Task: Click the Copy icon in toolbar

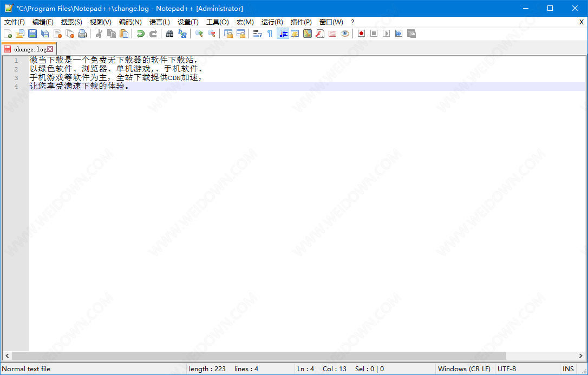Action: [x=112, y=34]
